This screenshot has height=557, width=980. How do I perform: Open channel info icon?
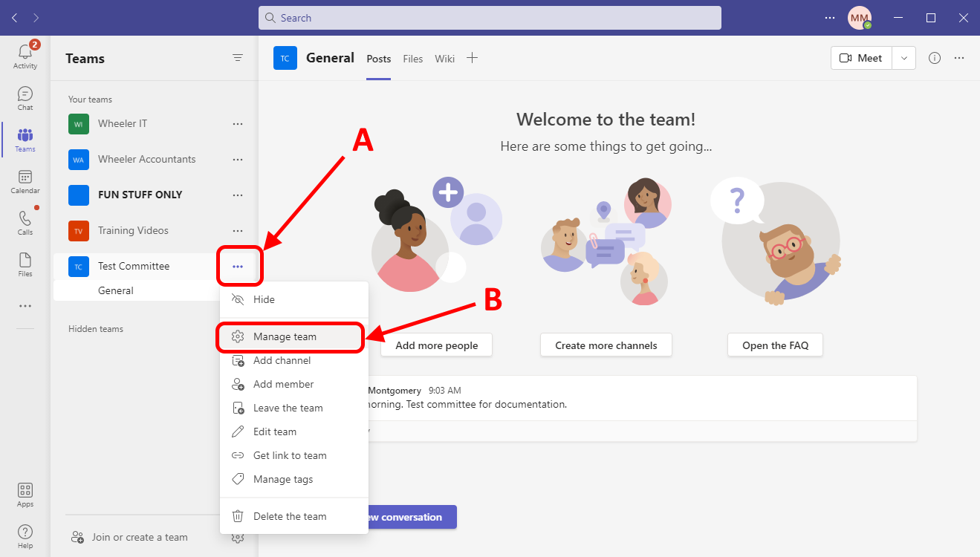[x=935, y=58]
